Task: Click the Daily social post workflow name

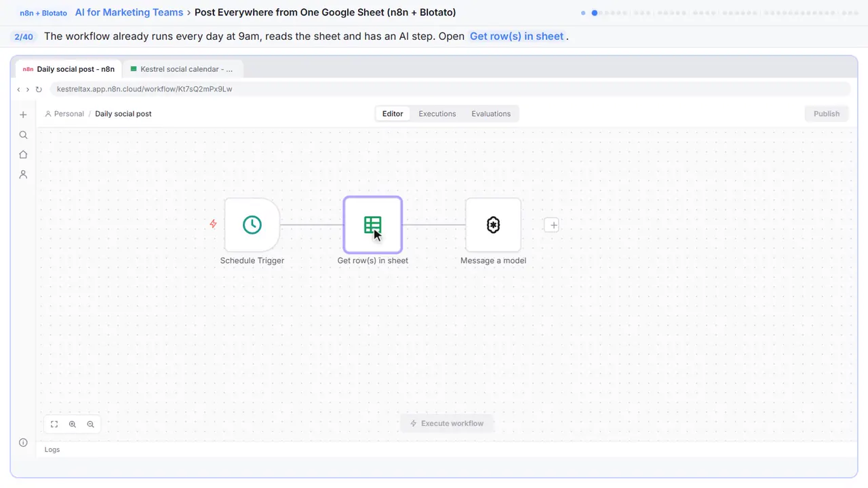Action: click(123, 114)
